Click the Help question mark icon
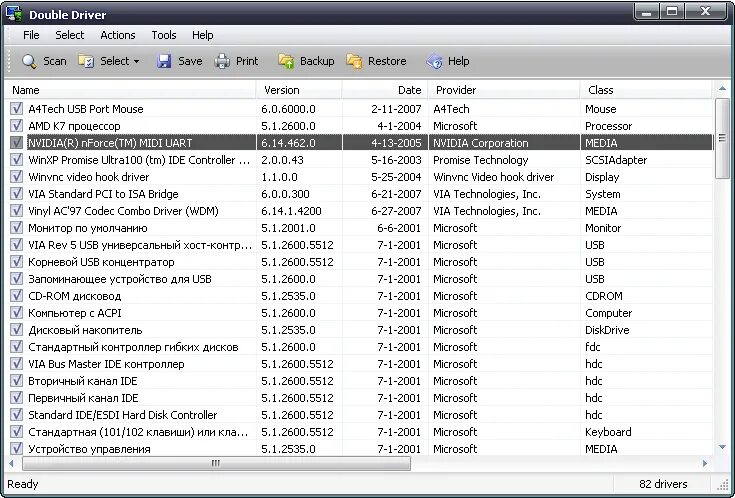Image resolution: width=735 pixels, height=498 pixels. (435, 61)
